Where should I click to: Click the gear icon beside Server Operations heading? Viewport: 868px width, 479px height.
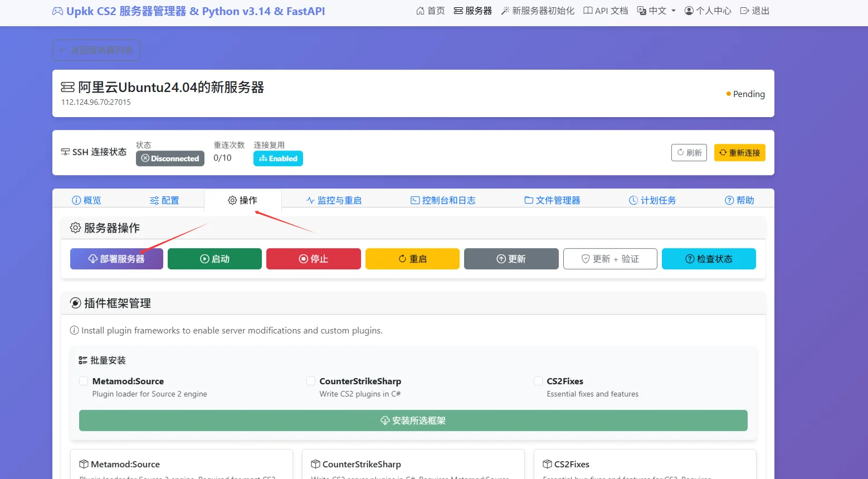coord(75,228)
